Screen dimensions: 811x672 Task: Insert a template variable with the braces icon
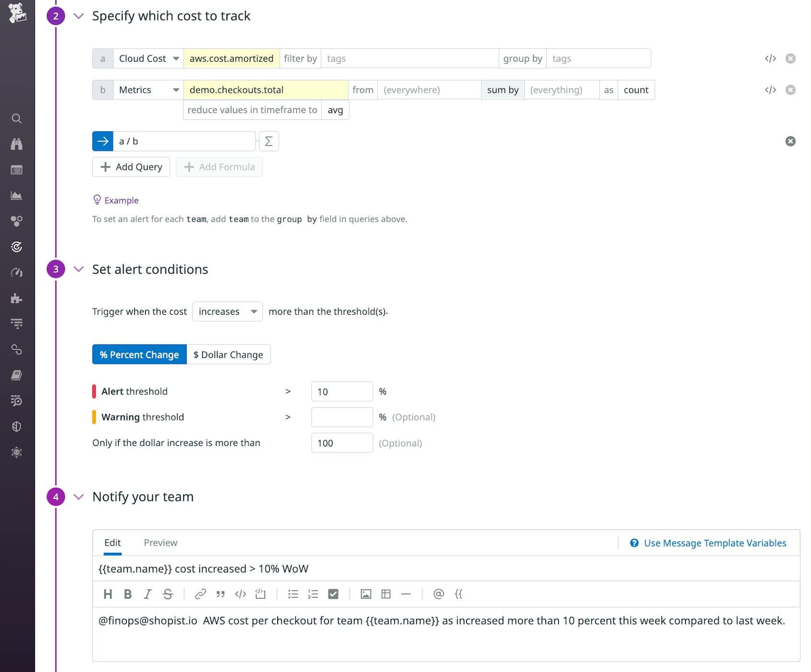(459, 594)
